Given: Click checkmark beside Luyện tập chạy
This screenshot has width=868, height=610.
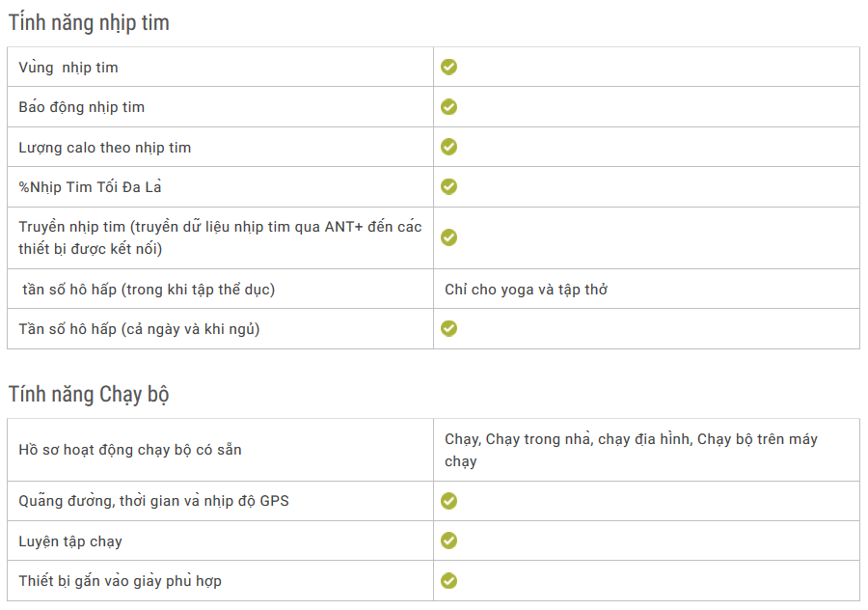Looking at the screenshot, I should (x=448, y=541).
